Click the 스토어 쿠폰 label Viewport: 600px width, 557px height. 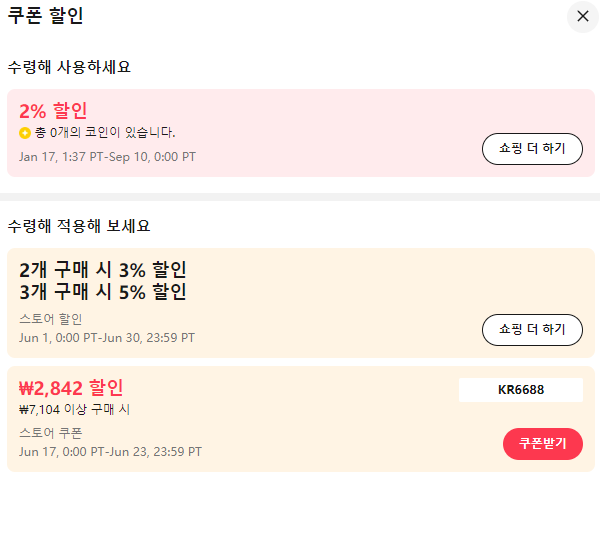point(51,433)
